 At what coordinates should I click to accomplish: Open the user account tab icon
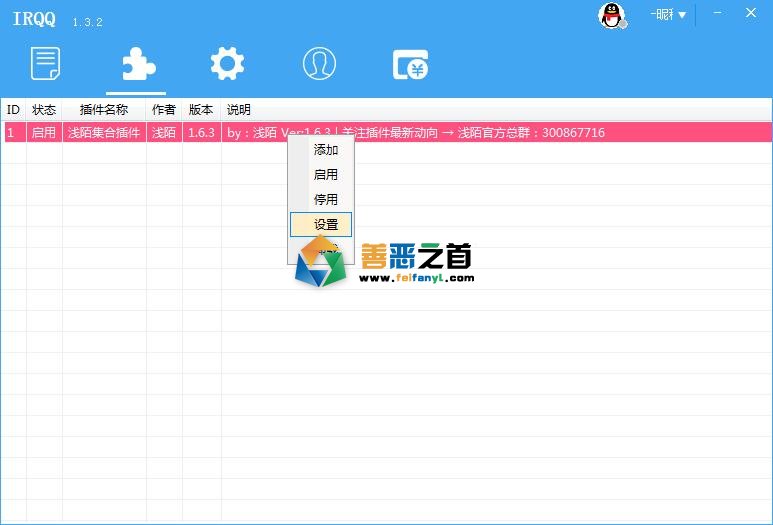(319, 64)
